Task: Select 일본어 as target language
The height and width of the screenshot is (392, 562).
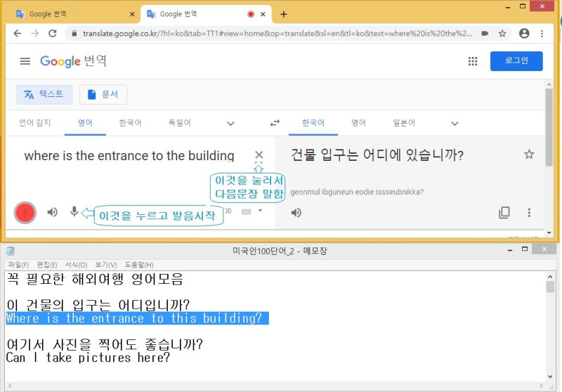Action: click(404, 123)
